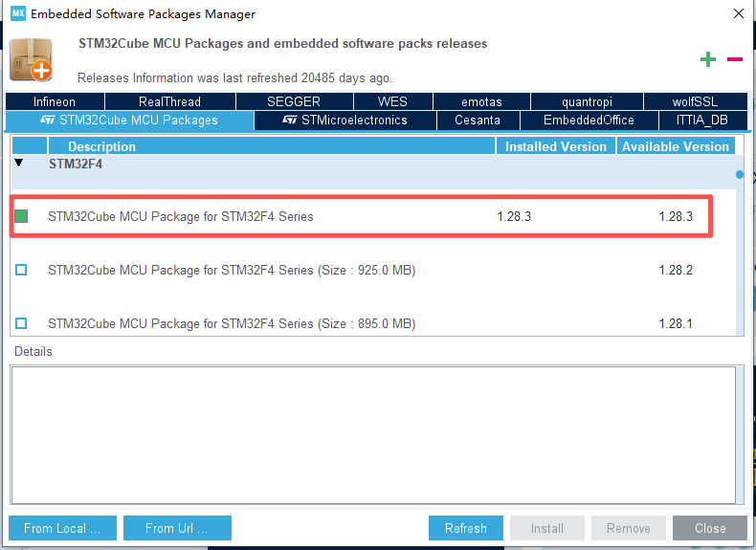Switch to the RealThread tab

169,101
